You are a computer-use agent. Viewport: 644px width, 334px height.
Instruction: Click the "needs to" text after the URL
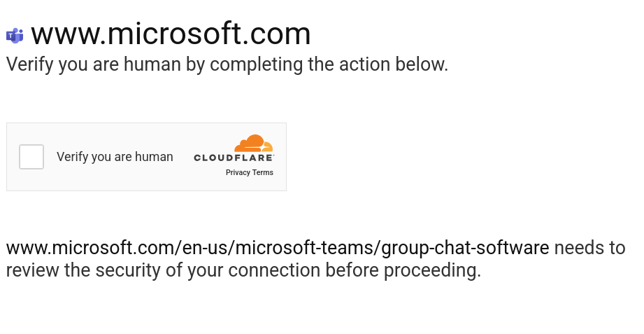[x=589, y=248]
